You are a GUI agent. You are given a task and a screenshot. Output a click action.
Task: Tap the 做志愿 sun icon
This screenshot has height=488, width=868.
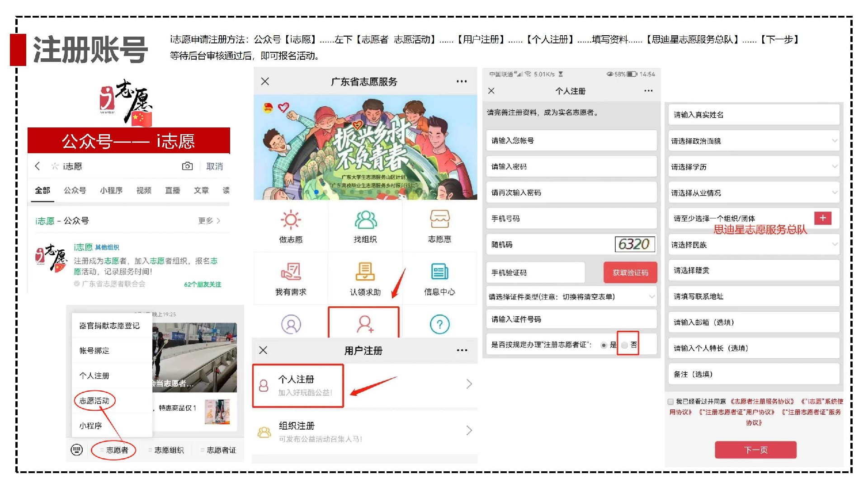click(291, 220)
